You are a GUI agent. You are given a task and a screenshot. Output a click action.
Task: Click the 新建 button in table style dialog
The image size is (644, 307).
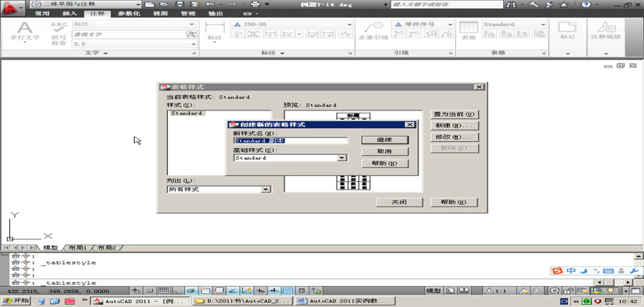(455, 125)
